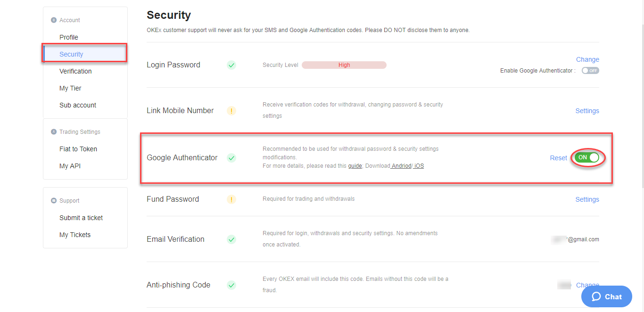Click green check icon beside Google Authenticator
The width and height of the screenshot is (644, 312).
(231, 158)
